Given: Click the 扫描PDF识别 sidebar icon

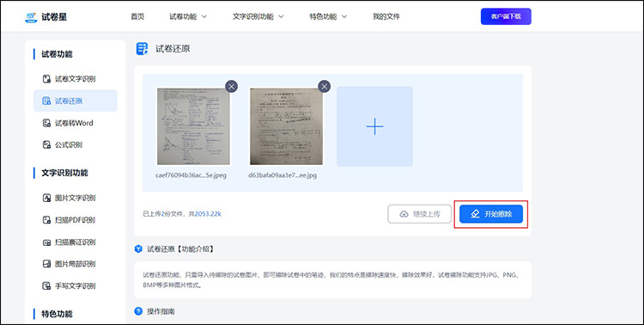Looking at the screenshot, I should [x=47, y=220].
